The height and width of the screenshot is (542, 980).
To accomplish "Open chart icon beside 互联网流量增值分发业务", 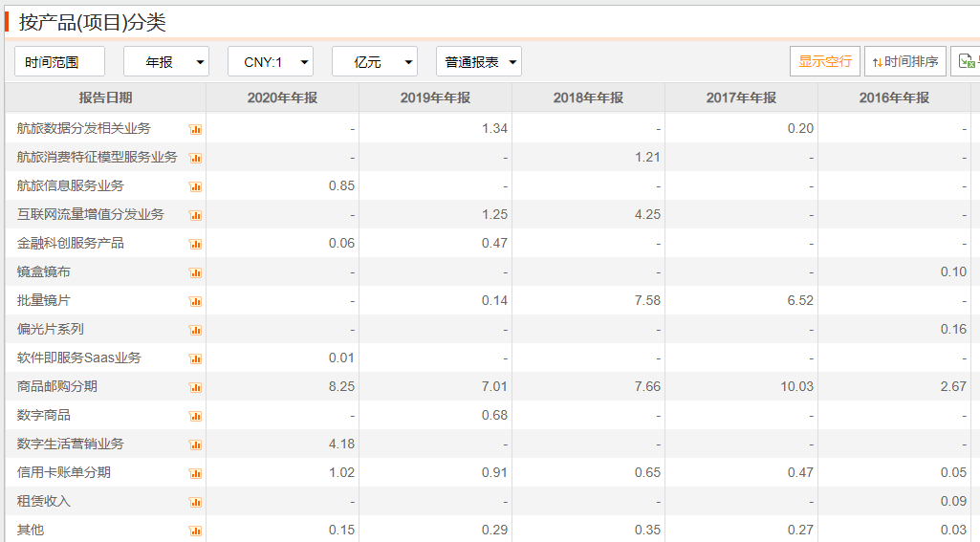I will click(x=195, y=215).
